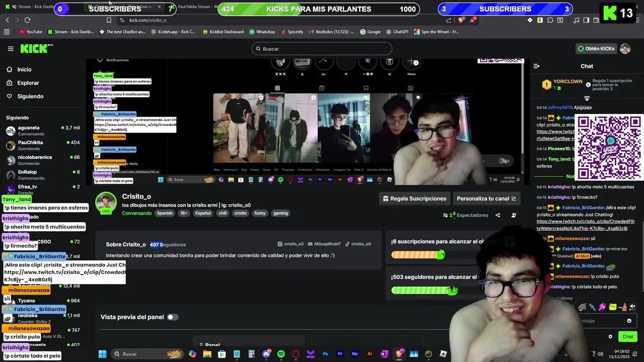Bookmark this page with bookmark icon
Image resolution: width=644 pixels, height=362 pixels.
[109, 20]
